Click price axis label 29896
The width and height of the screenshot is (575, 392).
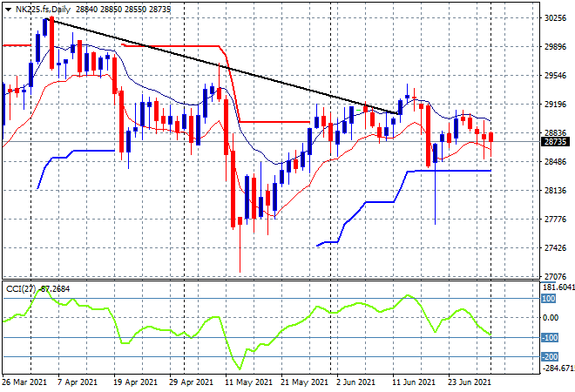[x=555, y=46]
